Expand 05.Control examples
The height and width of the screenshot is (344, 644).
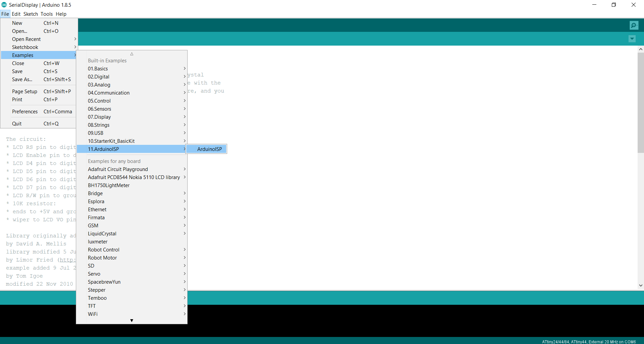(132, 101)
